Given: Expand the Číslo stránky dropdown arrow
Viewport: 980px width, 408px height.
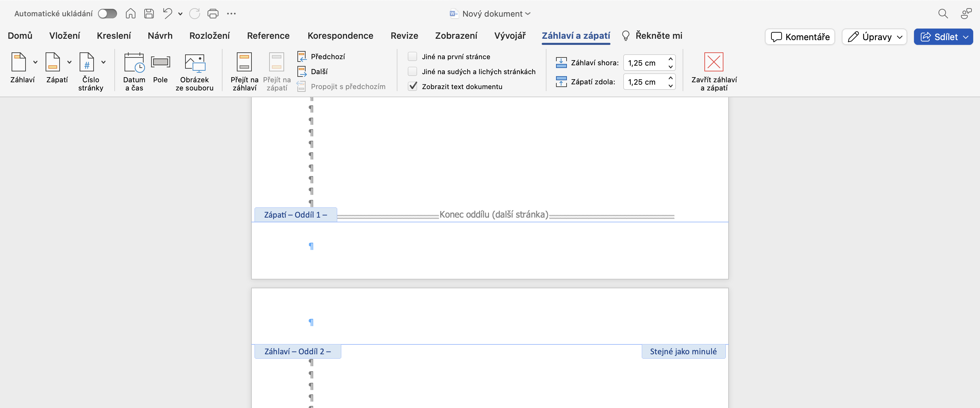Looking at the screenshot, I should [103, 62].
